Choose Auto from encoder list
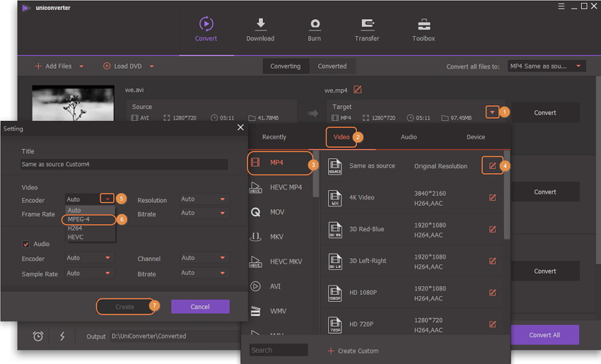601x364 pixels. point(90,210)
